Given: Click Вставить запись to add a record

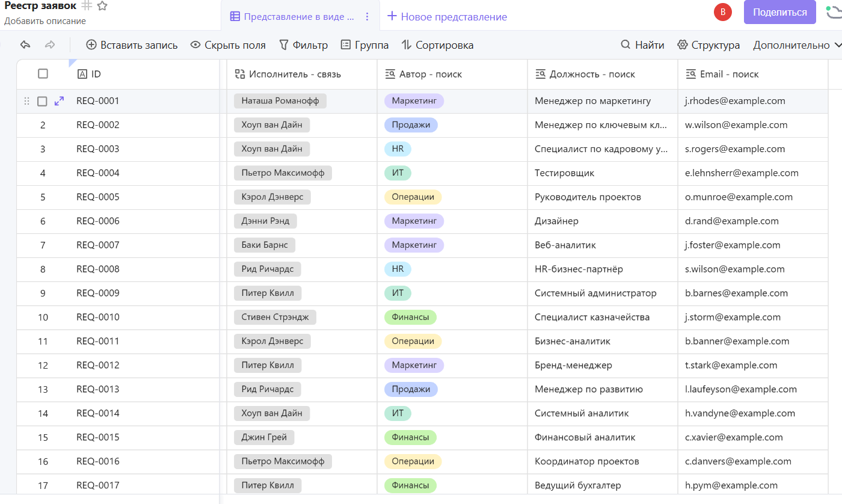Looking at the screenshot, I should (132, 45).
